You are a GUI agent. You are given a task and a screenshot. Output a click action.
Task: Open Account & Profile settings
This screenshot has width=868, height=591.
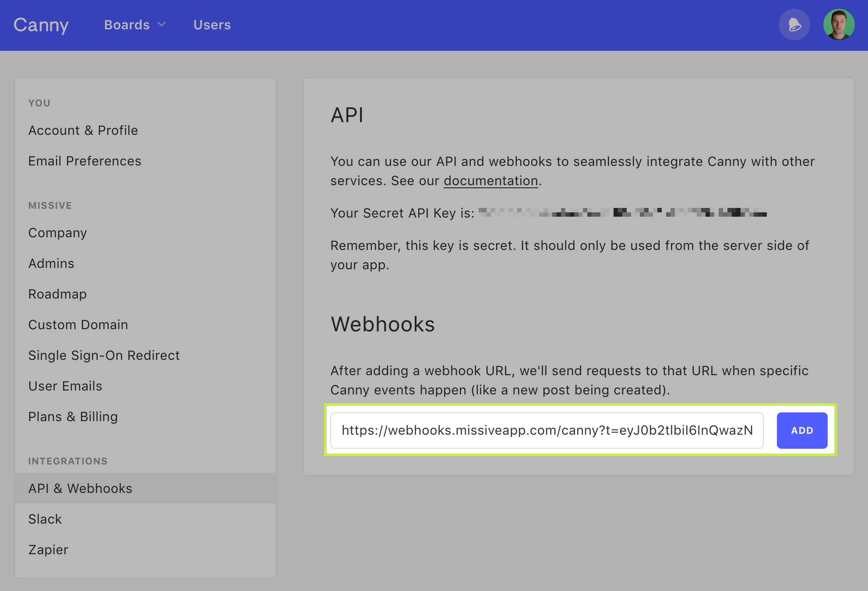[83, 130]
